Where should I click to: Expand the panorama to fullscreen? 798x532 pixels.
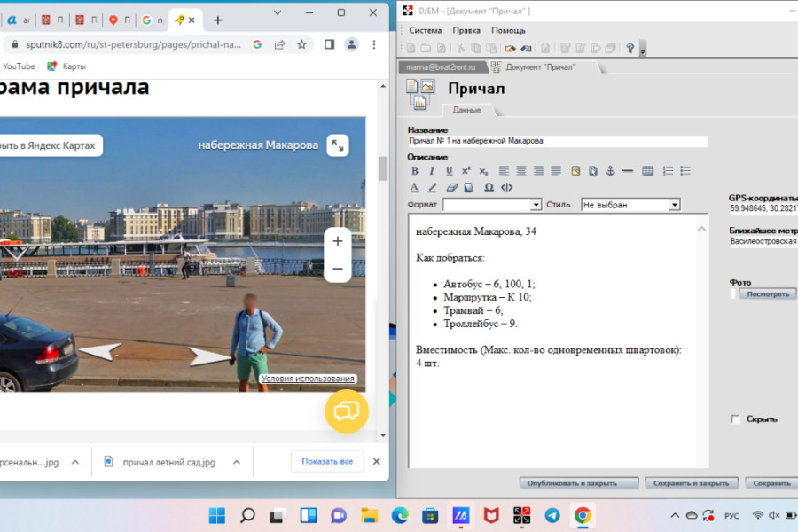point(338,145)
